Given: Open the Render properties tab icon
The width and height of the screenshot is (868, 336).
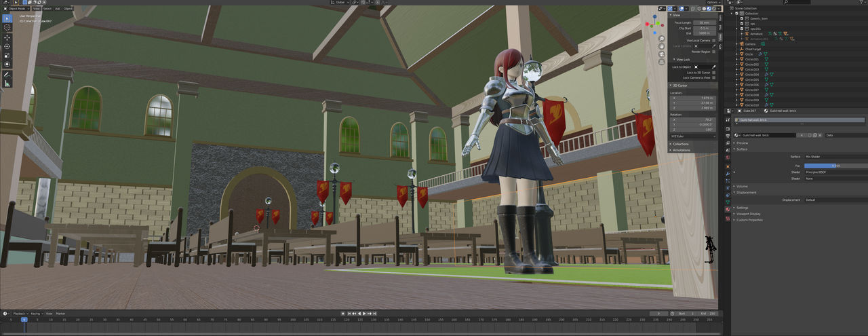Looking at the screenshot, I should tap(728, 128).
